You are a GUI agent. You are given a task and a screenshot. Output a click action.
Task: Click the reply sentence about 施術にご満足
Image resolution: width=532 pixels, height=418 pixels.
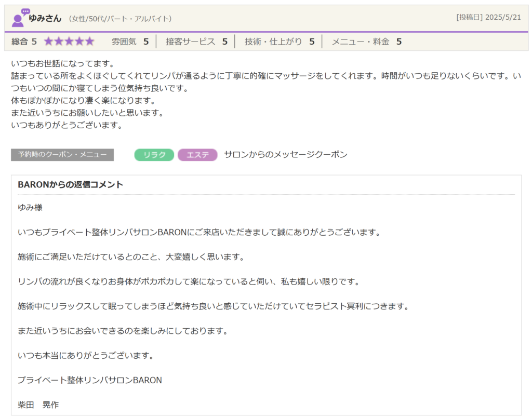click(131, 257)
